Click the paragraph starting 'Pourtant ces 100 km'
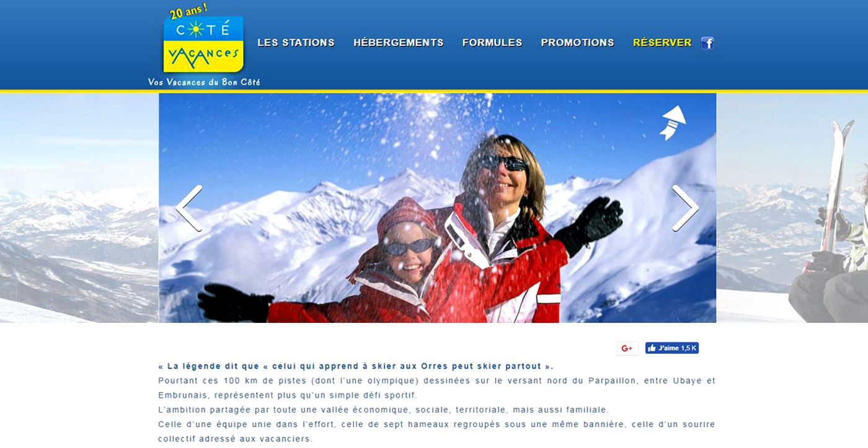The width and height of the screenshot is (868, 448). [x=437, y=388]
